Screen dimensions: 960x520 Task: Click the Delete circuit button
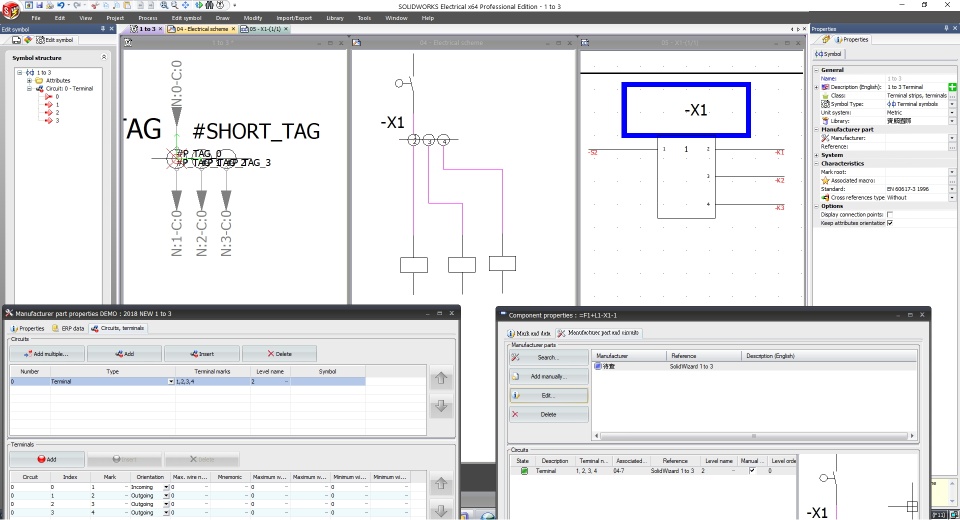[279, 354]
